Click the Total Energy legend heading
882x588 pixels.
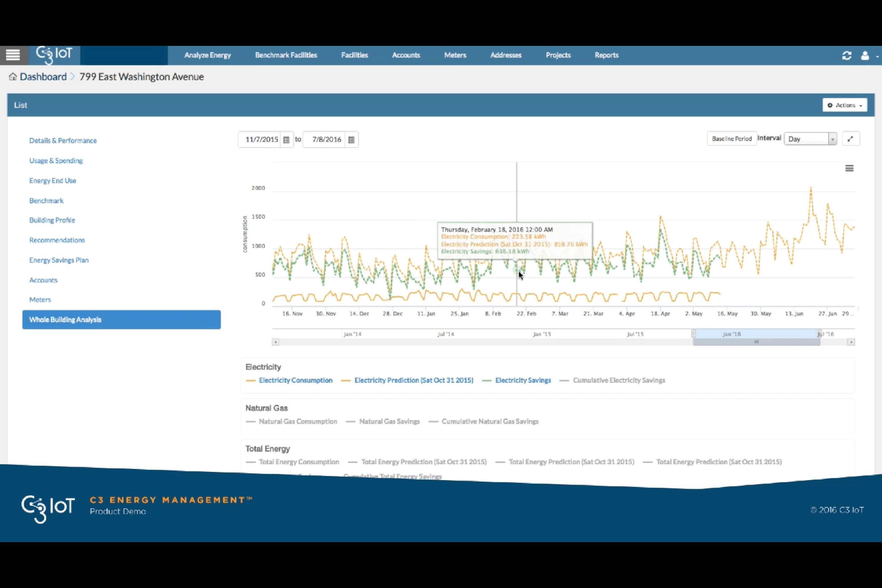(x=268, y=449)
